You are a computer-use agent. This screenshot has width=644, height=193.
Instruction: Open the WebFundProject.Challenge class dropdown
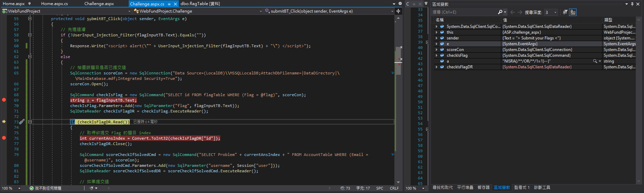(198, 11)
